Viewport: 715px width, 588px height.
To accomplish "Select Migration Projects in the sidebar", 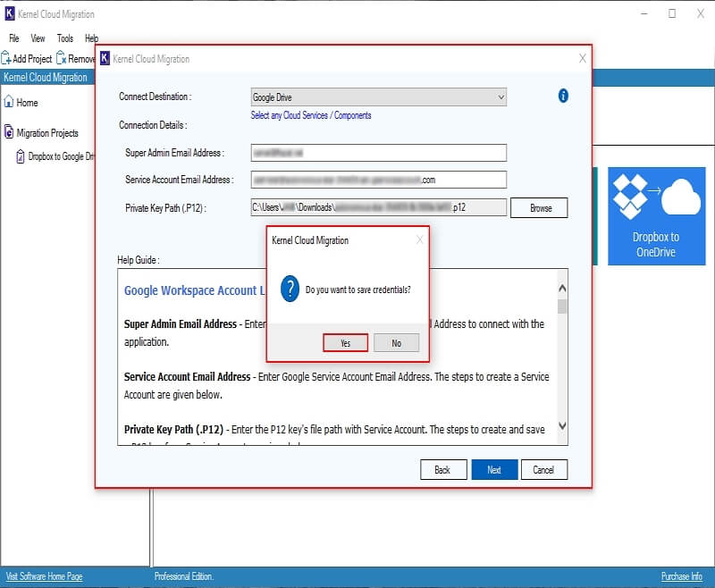I will coord(41,132).
